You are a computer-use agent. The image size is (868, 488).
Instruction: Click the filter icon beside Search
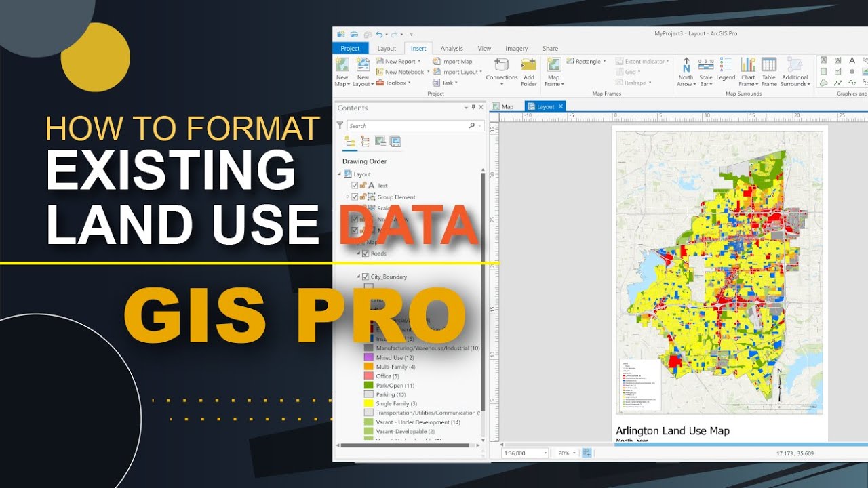340,125
